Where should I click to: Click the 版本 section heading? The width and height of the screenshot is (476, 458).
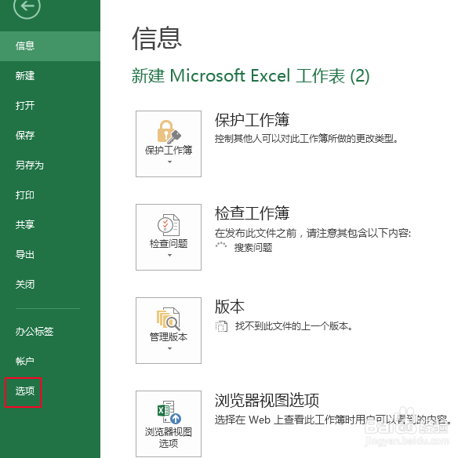point(230,307)
